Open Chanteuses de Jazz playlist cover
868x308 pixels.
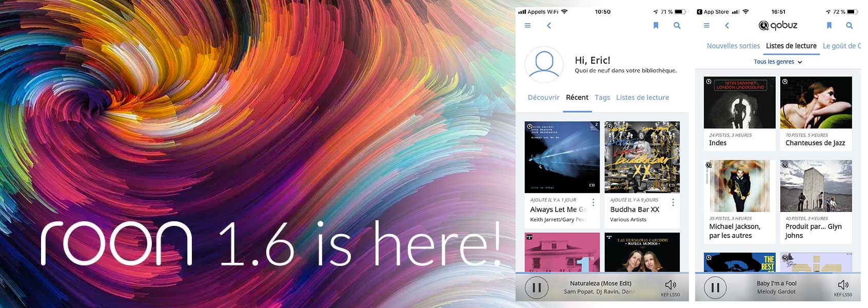tap(816, 103)
